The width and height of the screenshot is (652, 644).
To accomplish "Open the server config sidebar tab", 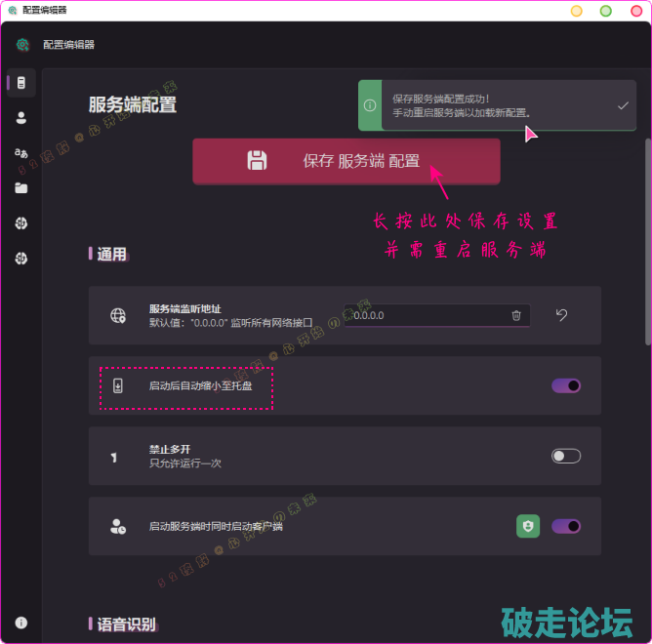I will point(20,83).
